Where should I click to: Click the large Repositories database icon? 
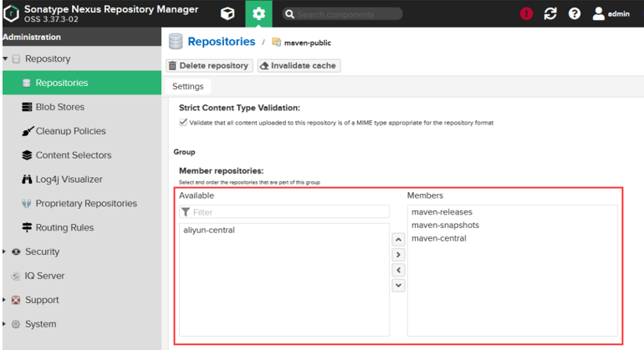click(176, 42)
